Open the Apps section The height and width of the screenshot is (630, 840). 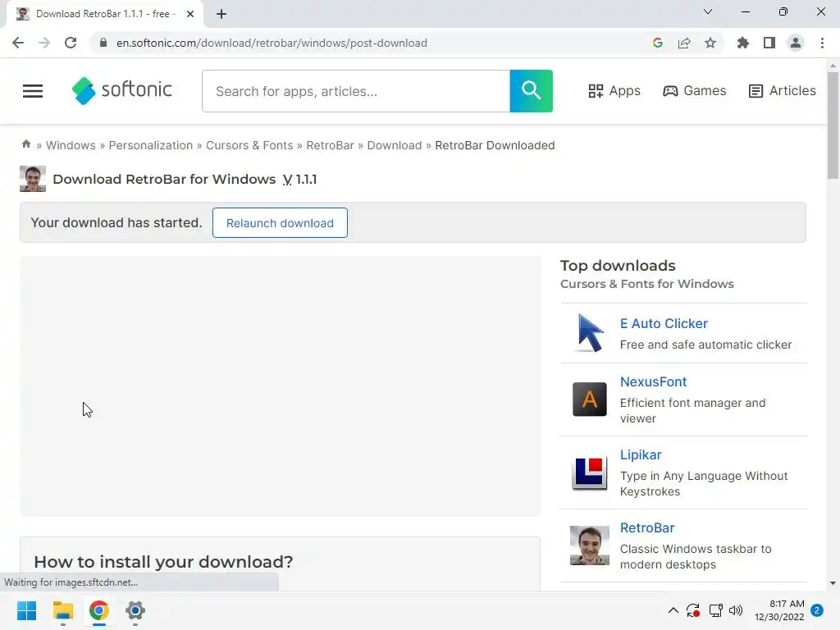pos(614,91)
